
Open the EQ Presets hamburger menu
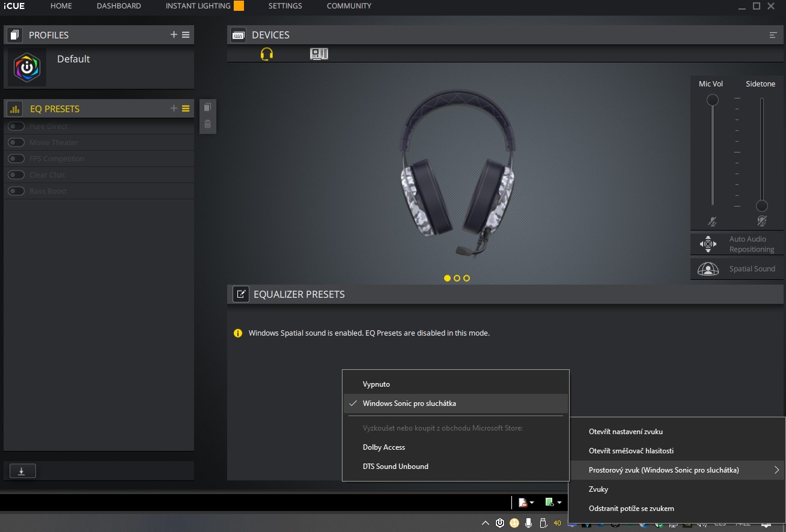186,109
